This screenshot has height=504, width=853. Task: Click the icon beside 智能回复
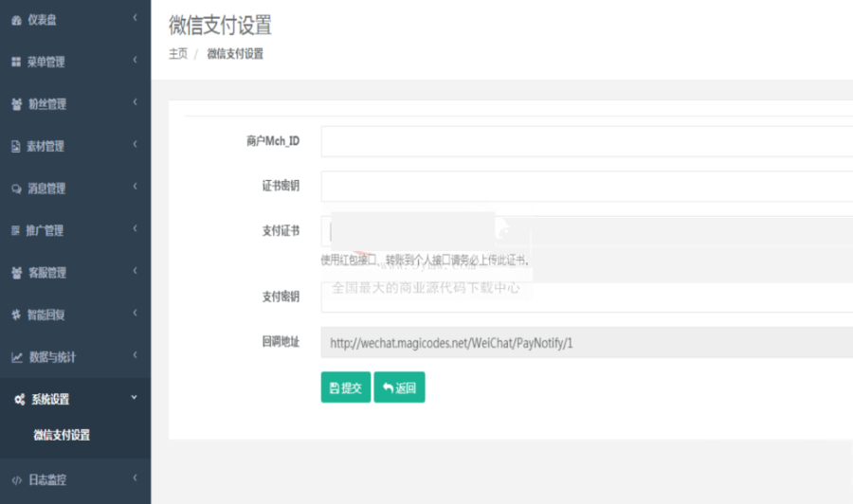coord(16,315)
